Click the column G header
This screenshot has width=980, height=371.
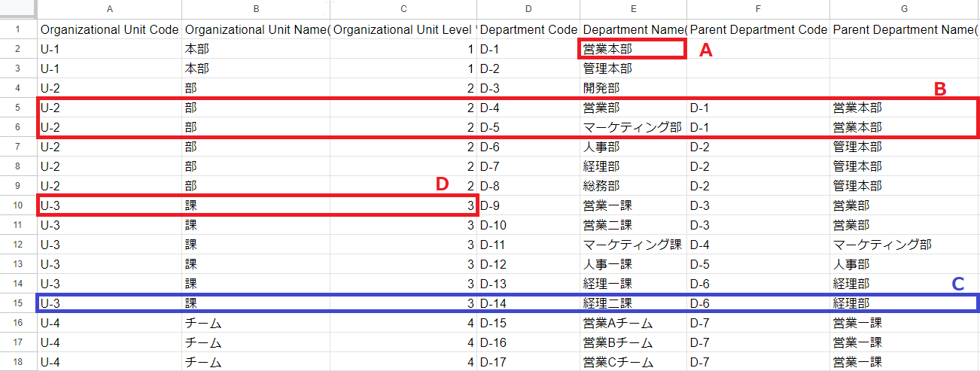[x=904, y=9]
